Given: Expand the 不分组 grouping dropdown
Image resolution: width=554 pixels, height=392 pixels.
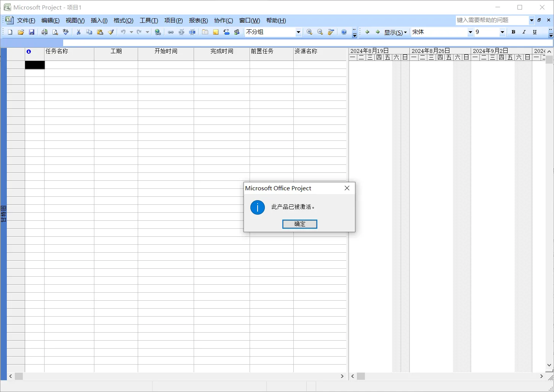Looking at the screenshot, I should coord(298,32).
